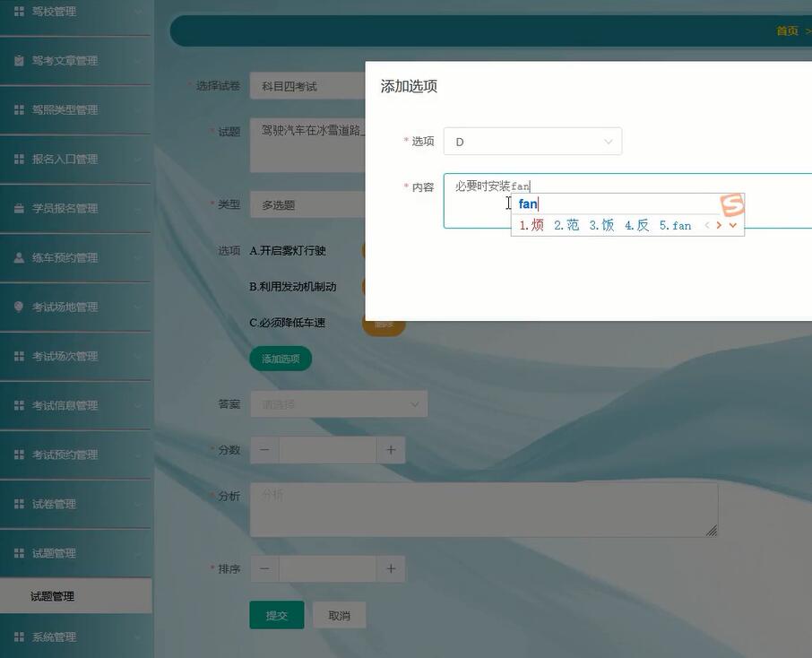Click the grid icon beside 驾照类型管理
Viewport: 812px width, 658px height.
point(19,110)
